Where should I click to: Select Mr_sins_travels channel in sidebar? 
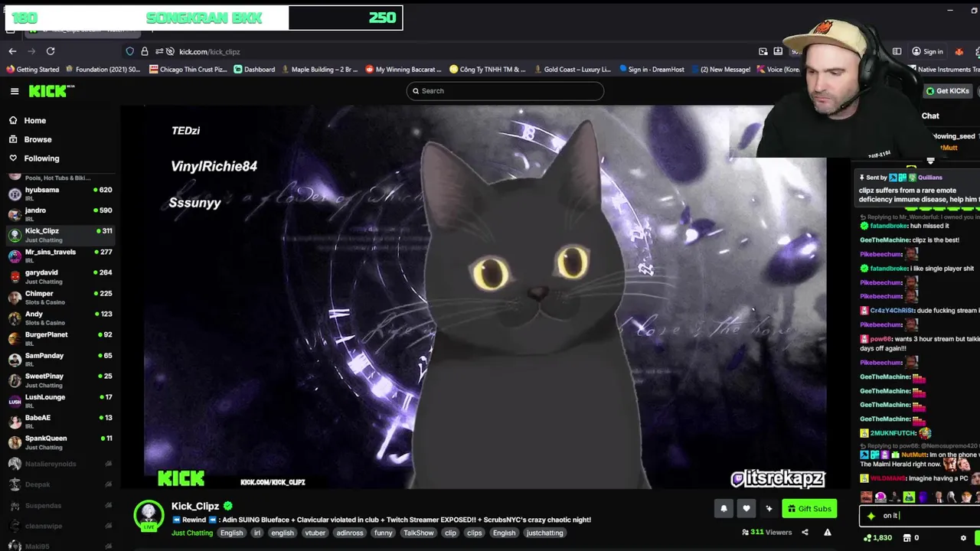pos(61,256)
